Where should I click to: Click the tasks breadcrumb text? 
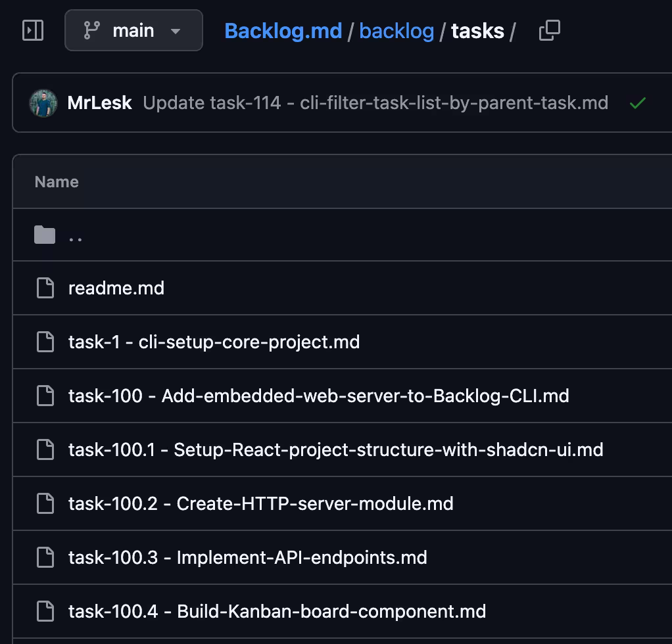(477, 31)
